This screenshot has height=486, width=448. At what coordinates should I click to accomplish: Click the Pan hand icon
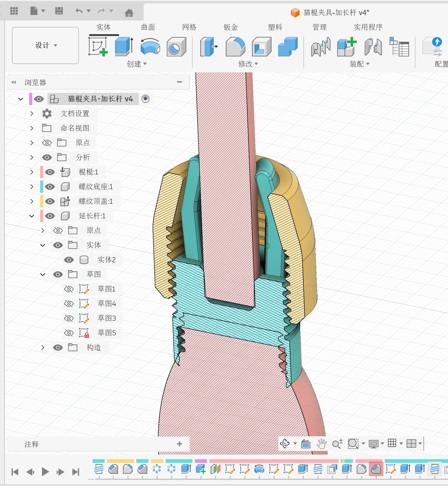321,444
